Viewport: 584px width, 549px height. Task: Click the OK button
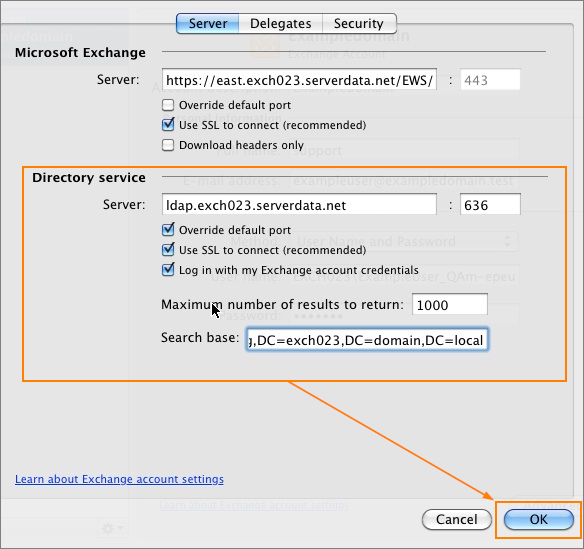tap(539, 519)
